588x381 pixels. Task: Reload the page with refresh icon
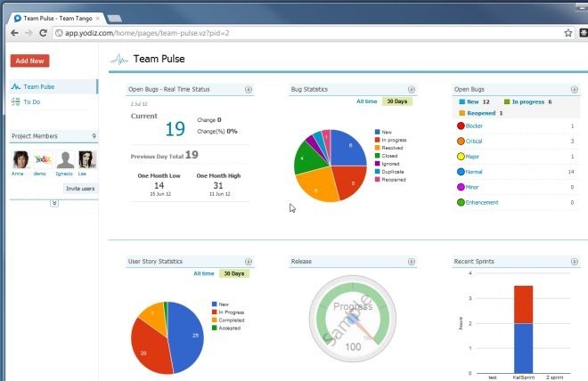(x=43, y=33)
